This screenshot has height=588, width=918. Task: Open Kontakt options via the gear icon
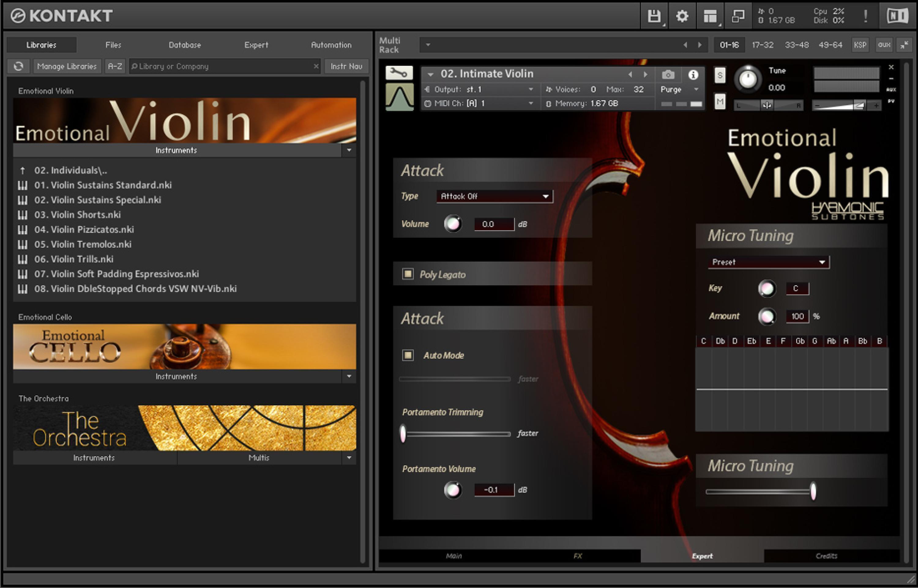point(682,16)
